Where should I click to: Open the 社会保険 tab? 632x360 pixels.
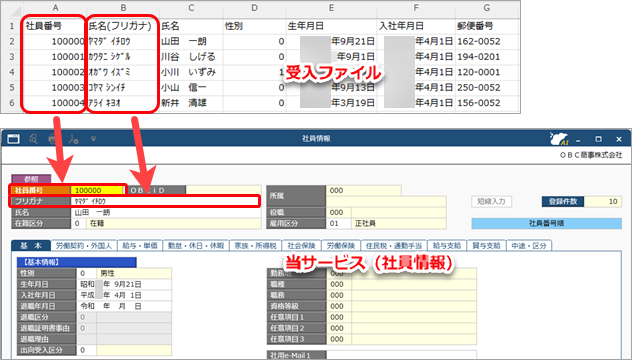[301, 245]
